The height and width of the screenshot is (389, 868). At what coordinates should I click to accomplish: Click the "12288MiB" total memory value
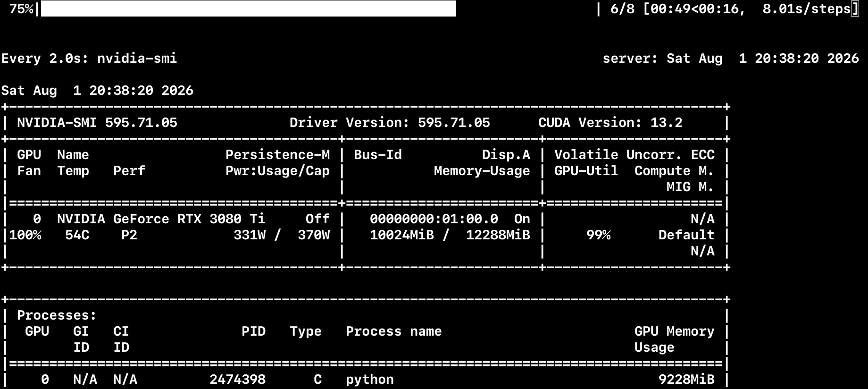[498, 235]
